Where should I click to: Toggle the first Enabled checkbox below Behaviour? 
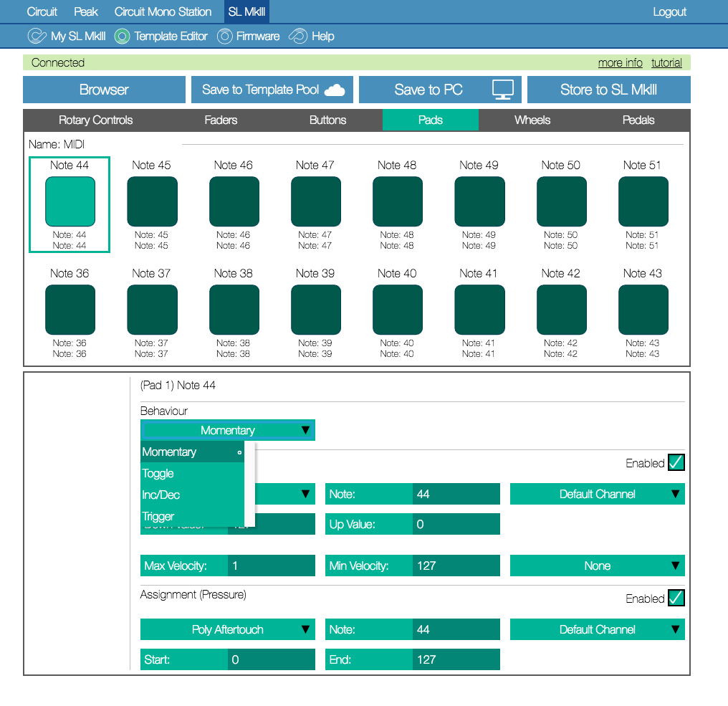coord(676,462)
